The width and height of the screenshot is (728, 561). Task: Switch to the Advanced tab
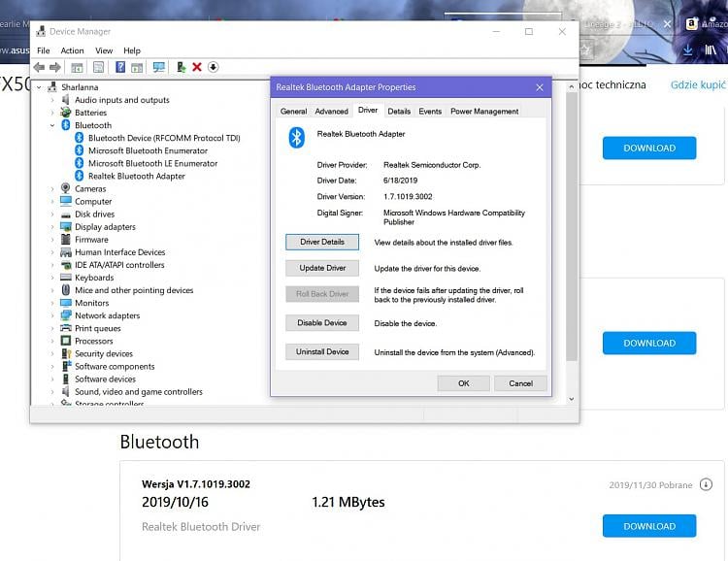pos(332,112)
